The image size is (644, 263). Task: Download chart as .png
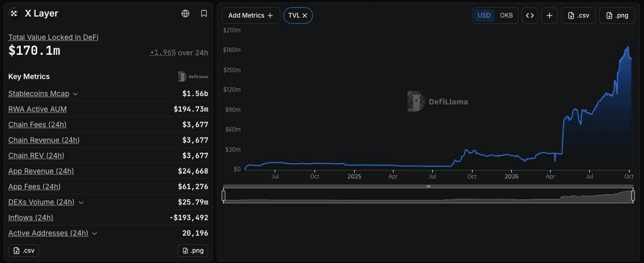pos(617,16)
